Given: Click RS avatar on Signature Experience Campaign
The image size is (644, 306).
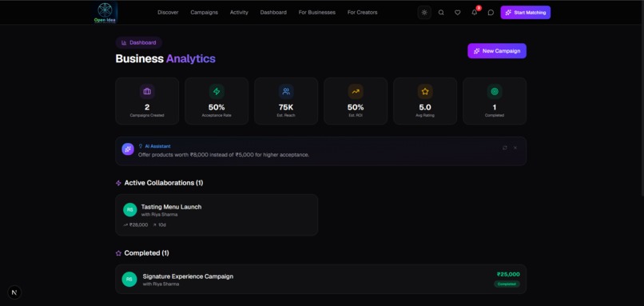Looking at the screenshot, I should 129,280.
